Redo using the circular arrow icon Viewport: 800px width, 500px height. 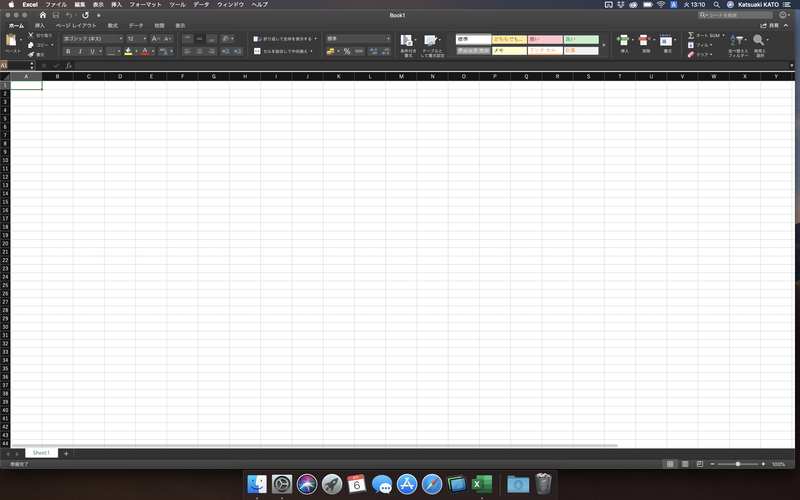86,15
